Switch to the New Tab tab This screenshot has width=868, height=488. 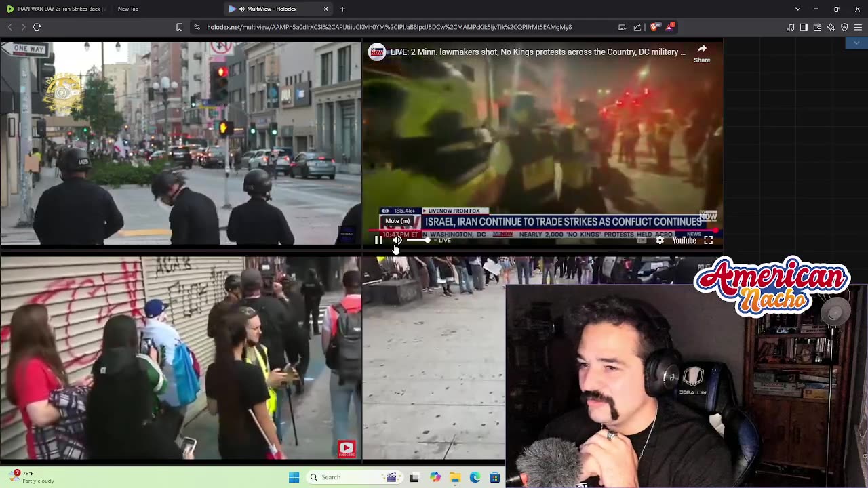point(127,9)
